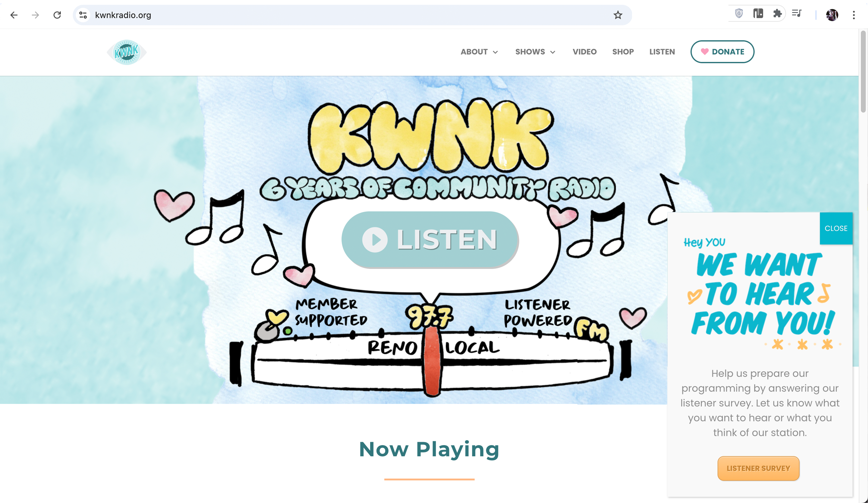Open the browser extensions puzzle icon
This screenshot has height=503, width=868.
click(777, 14)
